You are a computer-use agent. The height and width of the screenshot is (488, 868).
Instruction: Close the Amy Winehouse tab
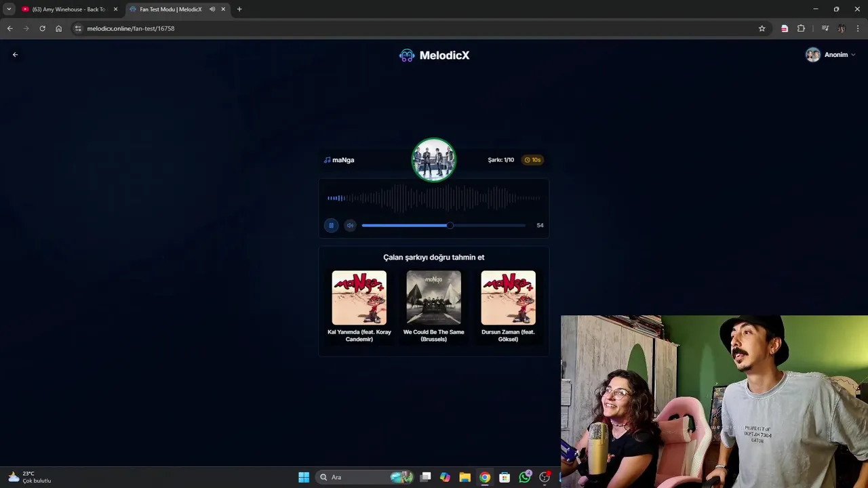coord(115,9)
